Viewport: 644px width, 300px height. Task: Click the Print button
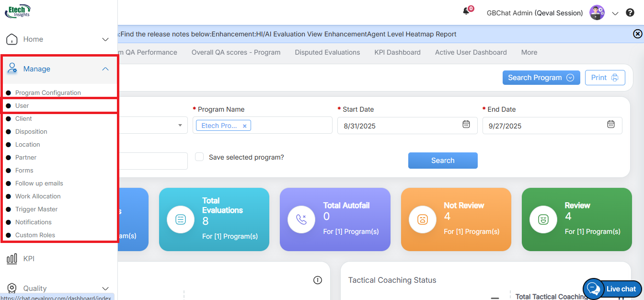[x=605, y=78]
